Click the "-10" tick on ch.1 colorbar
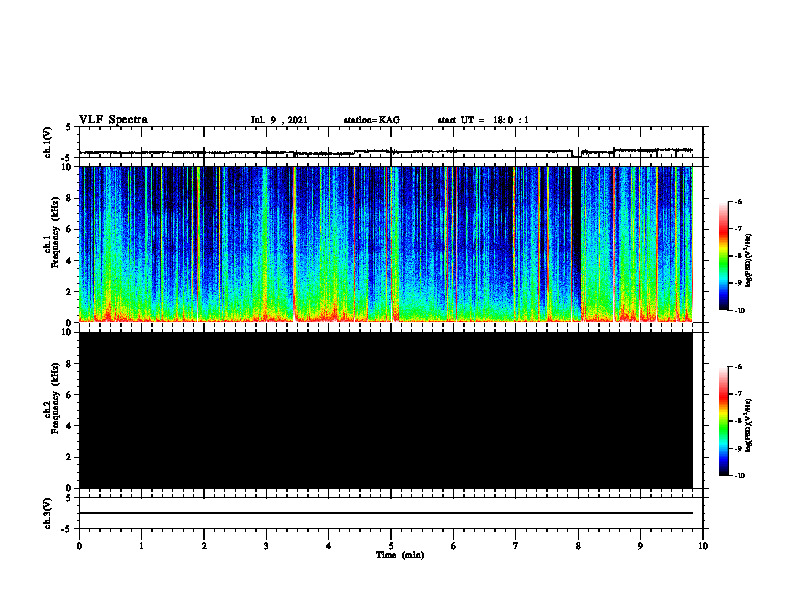The image size is (792, 612). click(x=739, y=310)
